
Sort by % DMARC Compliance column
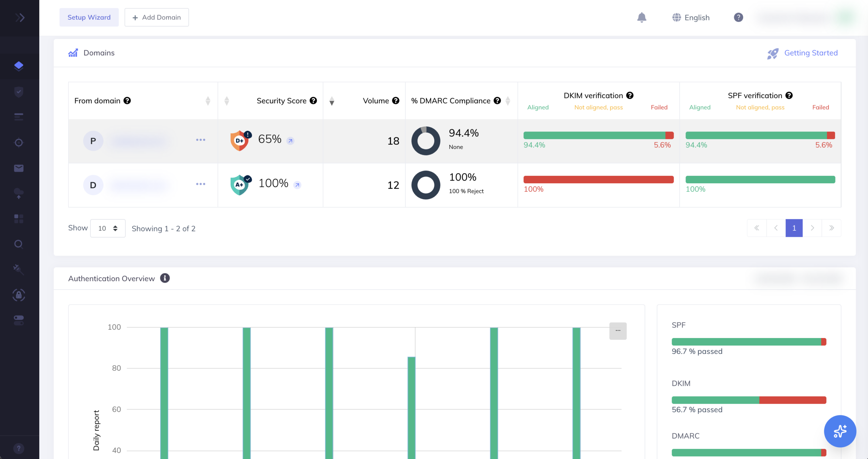coord(508,101)
